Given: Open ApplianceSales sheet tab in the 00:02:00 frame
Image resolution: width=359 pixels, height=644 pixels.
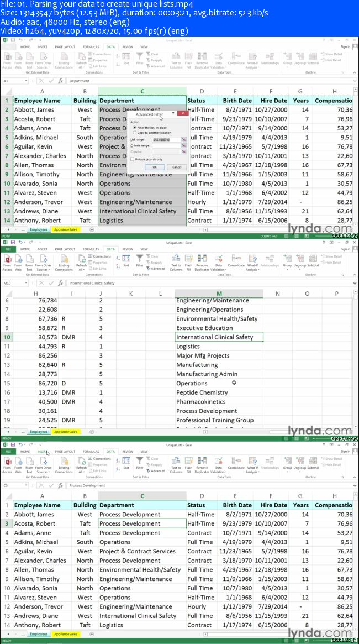Looking at the screenshot, I should coord(66,432).
